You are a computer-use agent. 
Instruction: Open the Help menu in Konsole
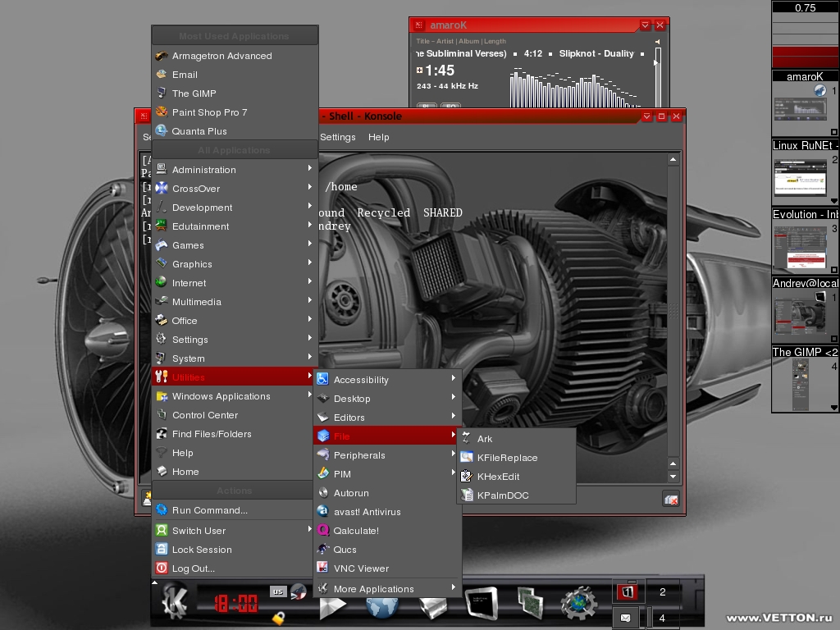378,137
